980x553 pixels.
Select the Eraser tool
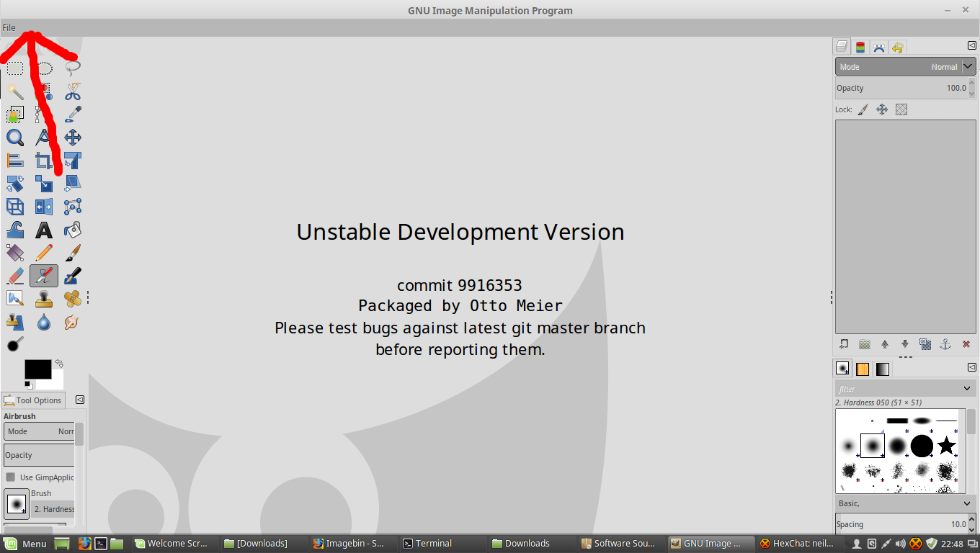coord(15,276)
